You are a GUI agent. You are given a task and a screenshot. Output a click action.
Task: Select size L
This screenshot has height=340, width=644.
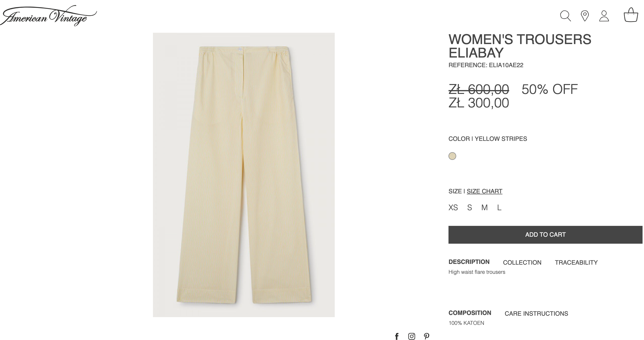click(499, 208)
